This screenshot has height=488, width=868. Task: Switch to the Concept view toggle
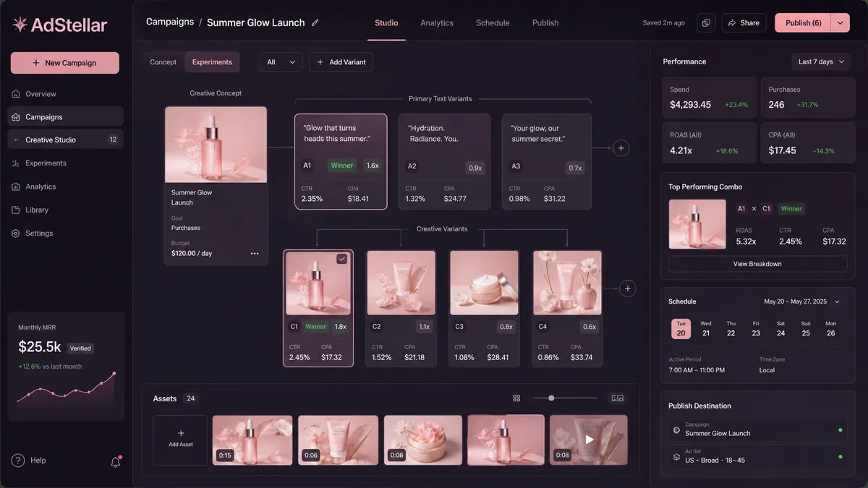click(x=163, y=62)
